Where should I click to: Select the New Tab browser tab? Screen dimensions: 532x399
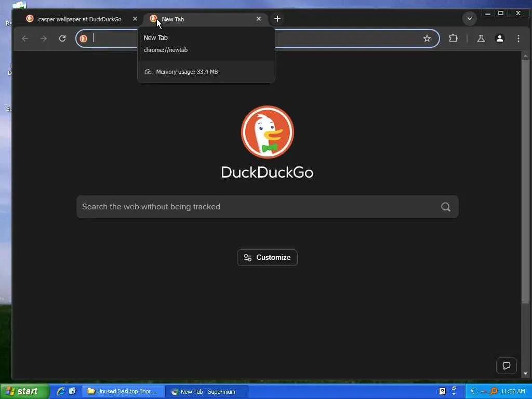click(x=206, y=19)
